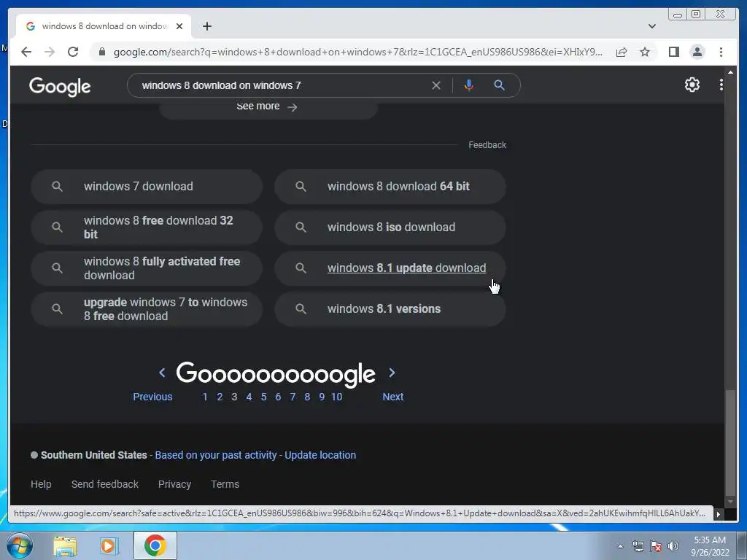Open results page 10
747x560 pixels.
(x=336, y=397)
